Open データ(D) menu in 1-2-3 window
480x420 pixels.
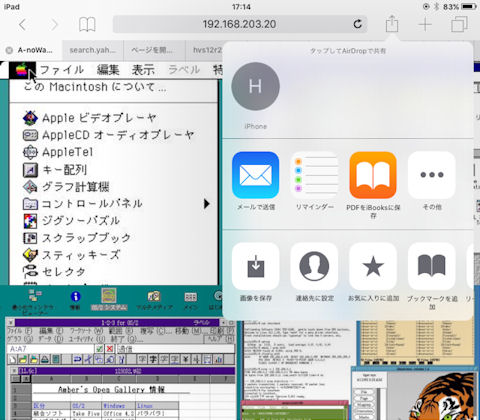click(50, 339)
